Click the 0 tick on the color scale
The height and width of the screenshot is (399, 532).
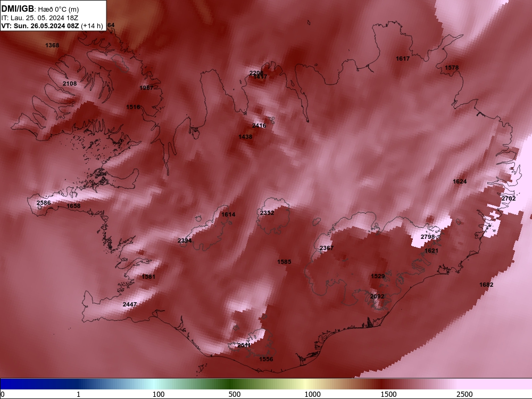pyautogui.click(x=3, y=394)
